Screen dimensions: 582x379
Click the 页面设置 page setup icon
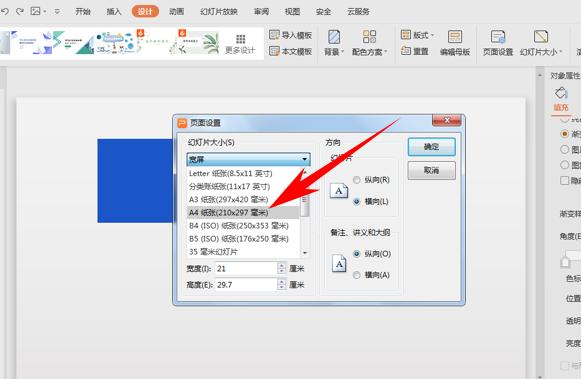tap(498, 37)
